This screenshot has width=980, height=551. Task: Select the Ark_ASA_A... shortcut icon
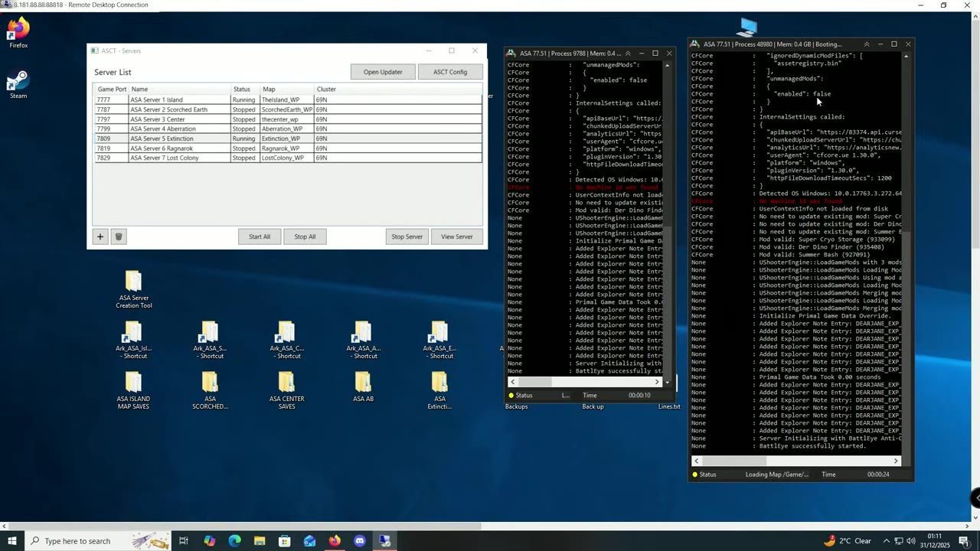pyautogui.click(x=363, y=340)
